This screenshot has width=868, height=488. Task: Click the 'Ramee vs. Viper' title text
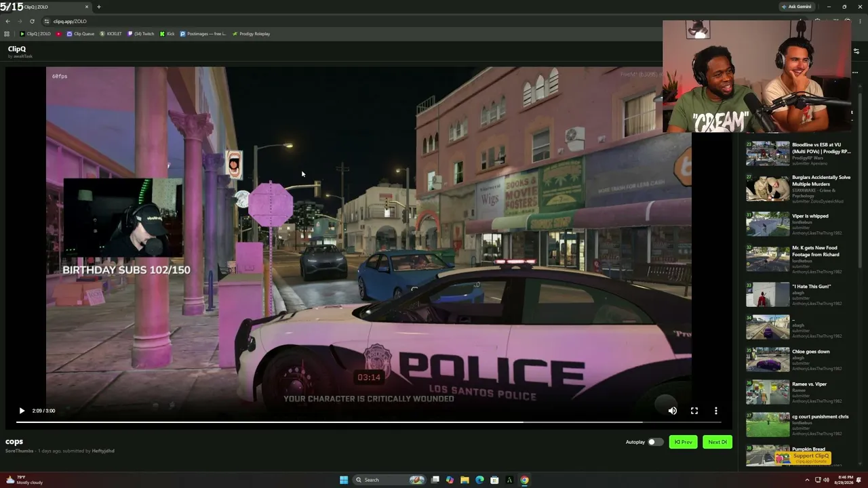810,384
